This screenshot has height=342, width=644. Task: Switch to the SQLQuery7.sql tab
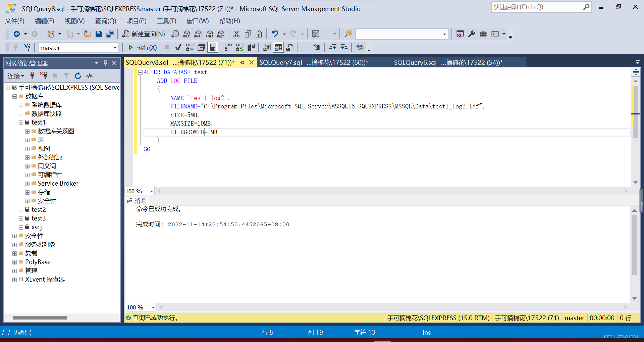314,63
